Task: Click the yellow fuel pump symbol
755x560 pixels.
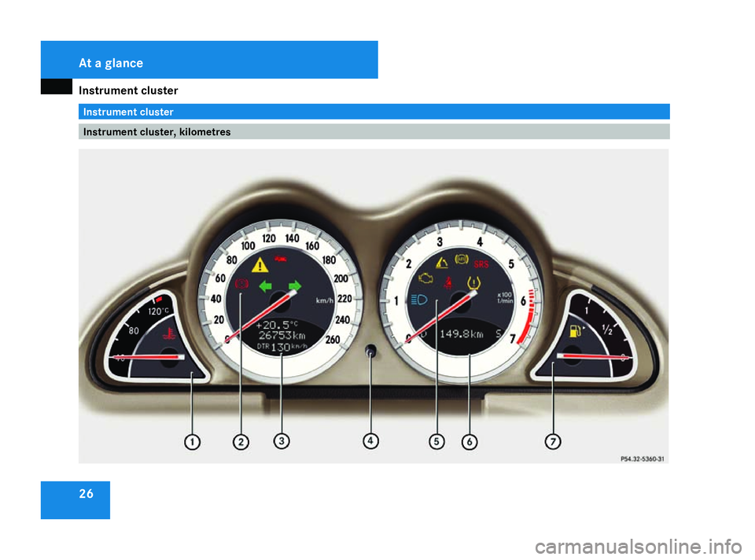Action: tap(576, 331)
